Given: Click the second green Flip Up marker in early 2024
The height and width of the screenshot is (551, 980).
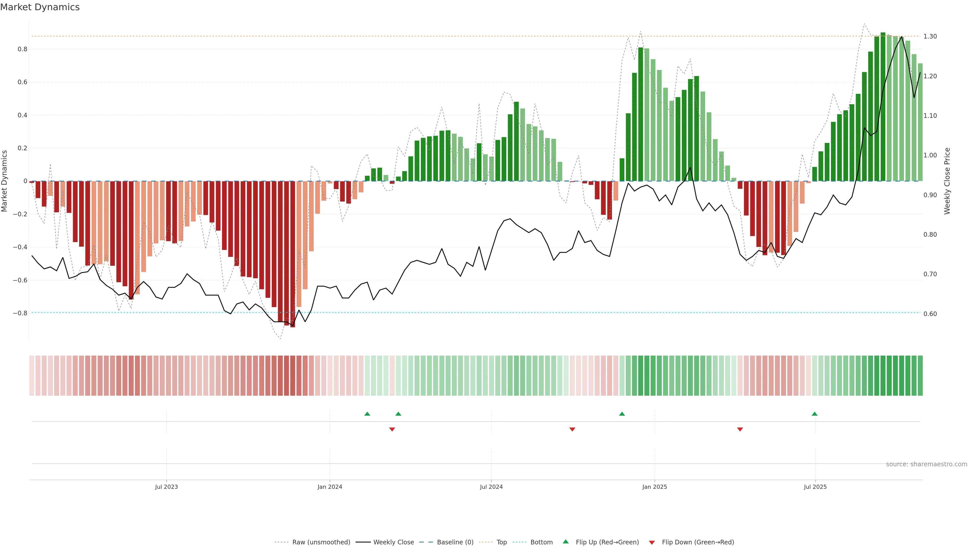Looking at the screenshot, I should point(398,414).
